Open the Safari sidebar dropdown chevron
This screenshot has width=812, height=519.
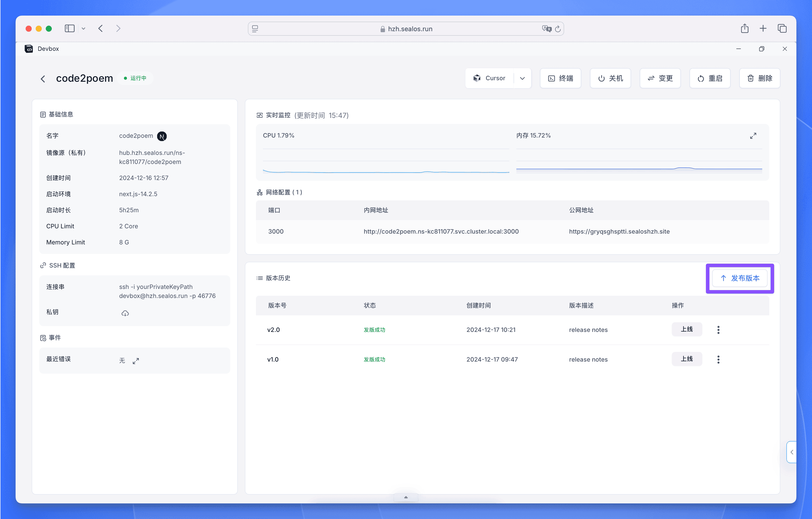(83, 29)
